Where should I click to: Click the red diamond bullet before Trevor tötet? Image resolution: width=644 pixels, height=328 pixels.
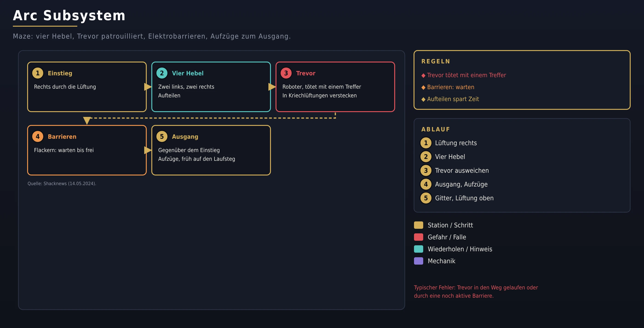click(x=423, y=76)
